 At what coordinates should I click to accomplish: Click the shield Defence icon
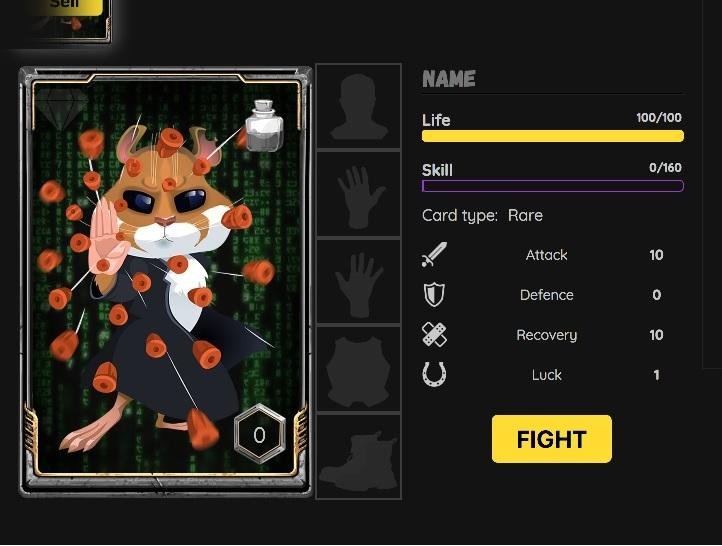tap(434, 295)
